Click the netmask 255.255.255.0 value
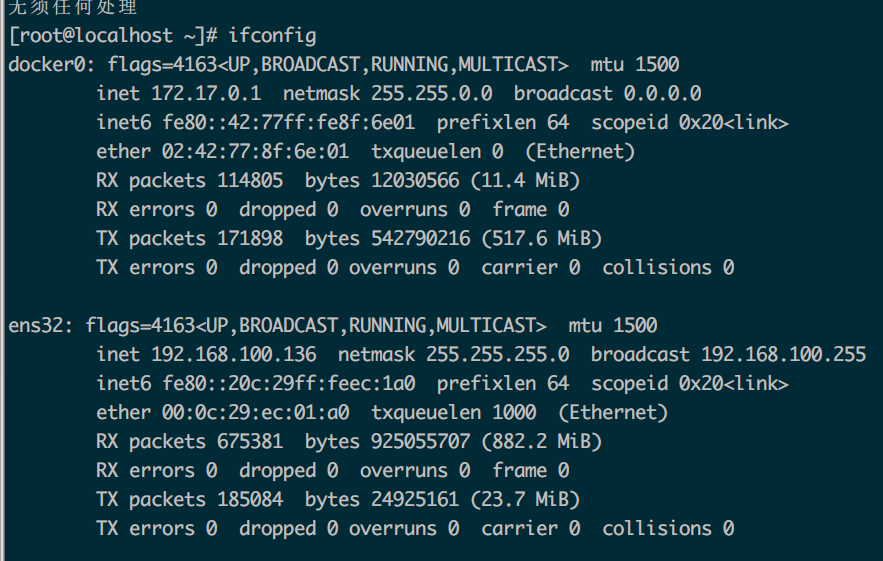This screenshot has width=883, height=561. [x=498, y=354]
